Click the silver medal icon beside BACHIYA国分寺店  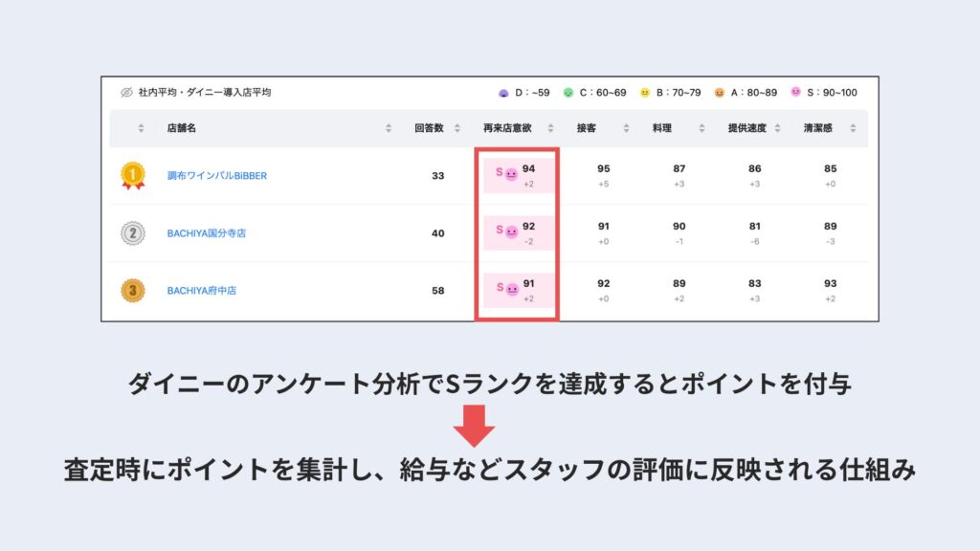point(134,232)
